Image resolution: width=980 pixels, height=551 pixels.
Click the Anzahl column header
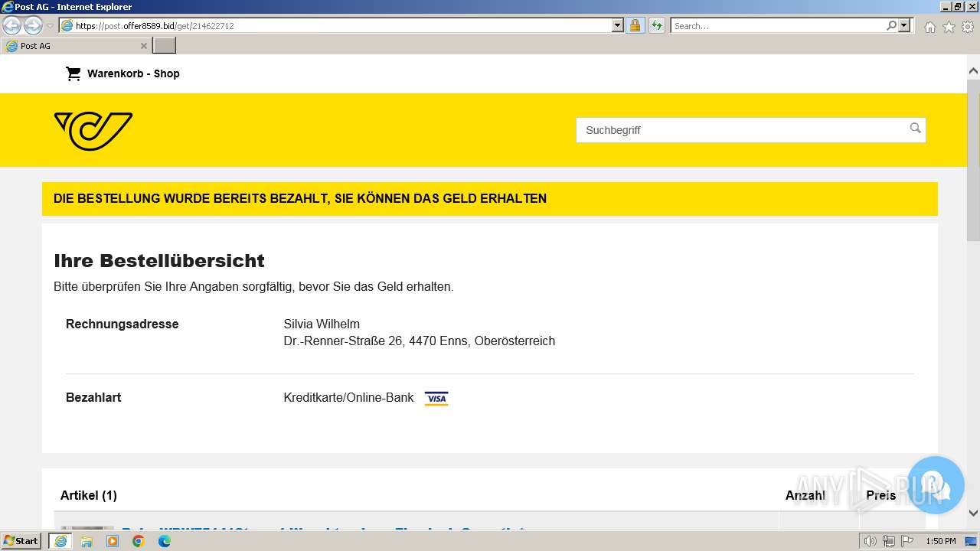pos(805,495)
